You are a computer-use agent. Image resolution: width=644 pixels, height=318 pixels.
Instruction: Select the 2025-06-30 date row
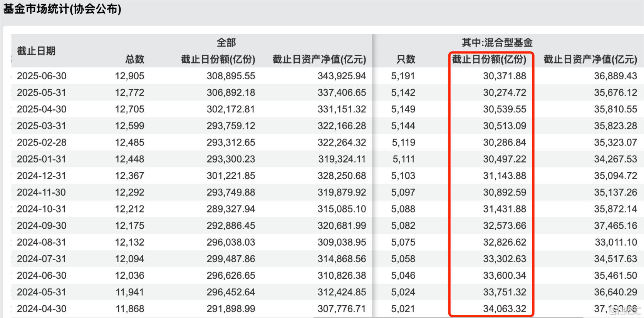tap(327, 76)
